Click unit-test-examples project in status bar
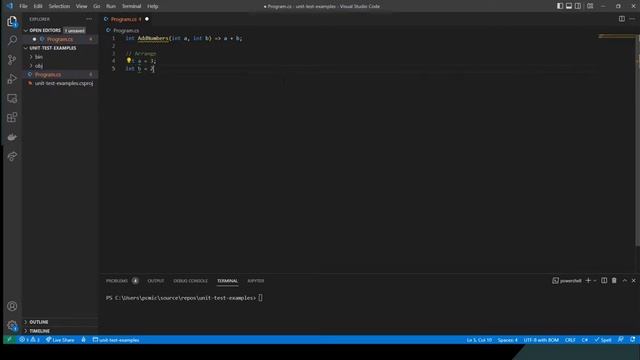This screenshot has height=360, width=640. (x=116, y=340)
